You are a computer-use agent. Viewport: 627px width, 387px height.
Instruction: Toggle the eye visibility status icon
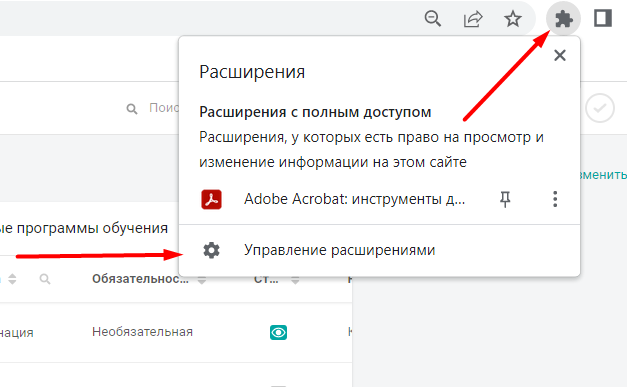coord(278,332)
